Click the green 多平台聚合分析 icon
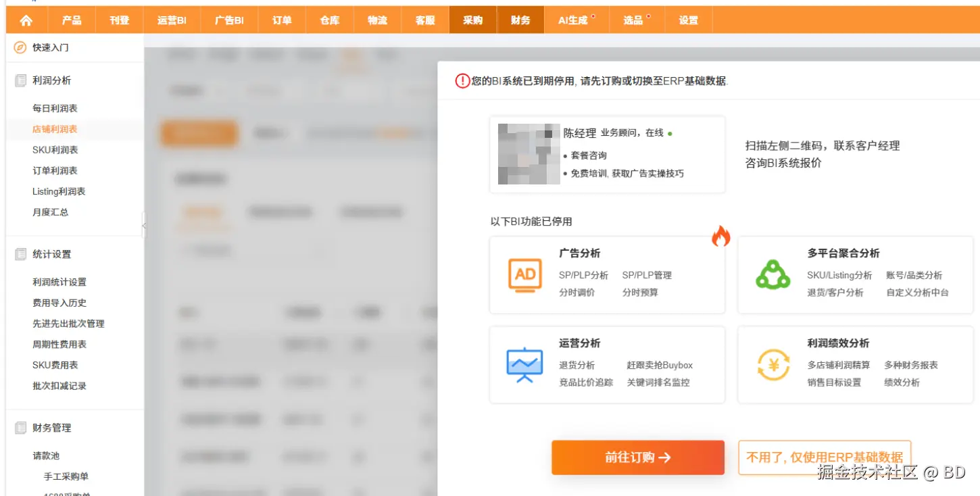980x496 pixels. pos(773,275)
